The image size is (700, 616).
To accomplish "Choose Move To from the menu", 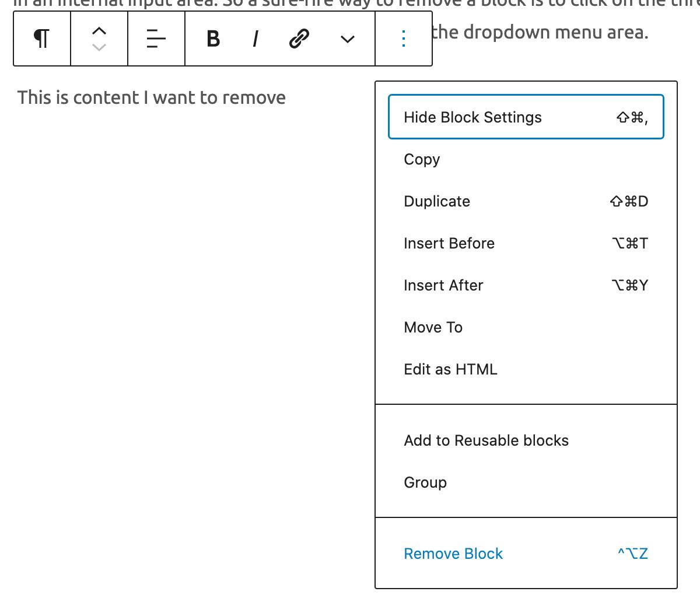I will [526, 327].
